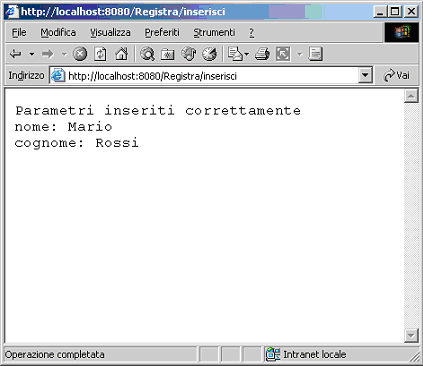The height and width of the screenshot is (366, 423).
Task: Click the last toolbar icon (document page)
Action: pos(315,54)
